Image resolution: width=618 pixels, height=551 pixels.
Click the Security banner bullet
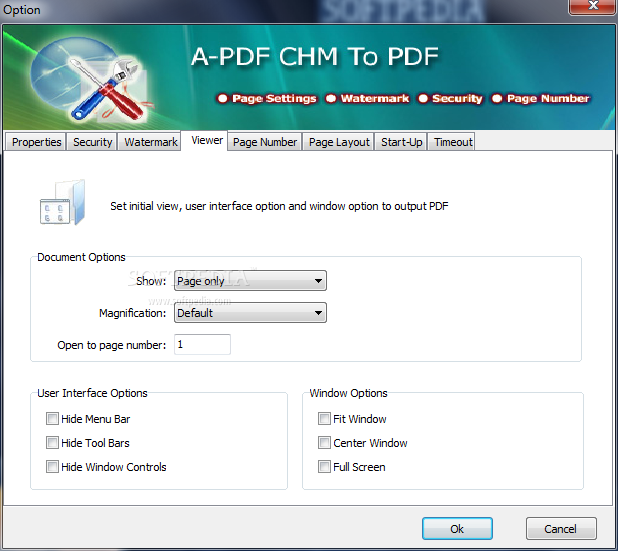click(423, 98)
